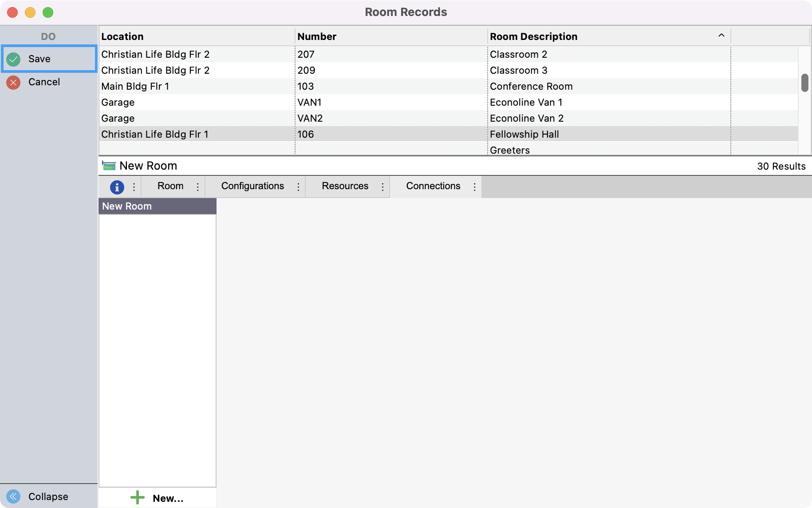The height and width of the screenshot is (508, 812).
Task: Open options dots beside the info icon
Action: click(134, 187)
